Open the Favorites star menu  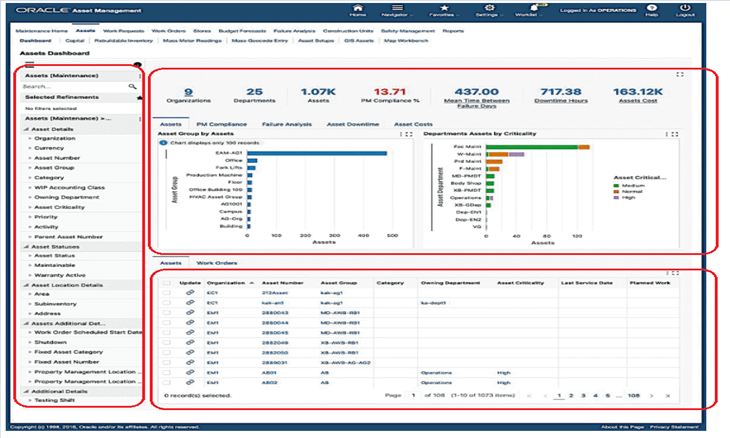444,9
